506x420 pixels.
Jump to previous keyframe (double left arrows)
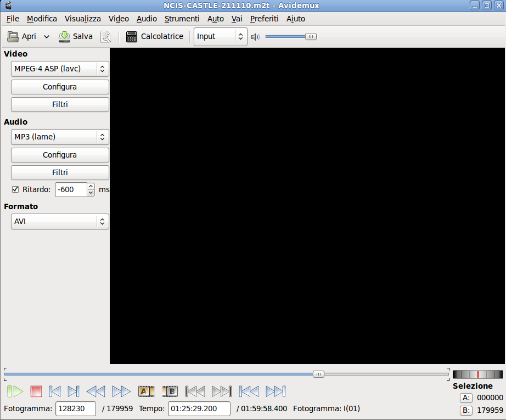pyautogui.click(x=96, y=391)
